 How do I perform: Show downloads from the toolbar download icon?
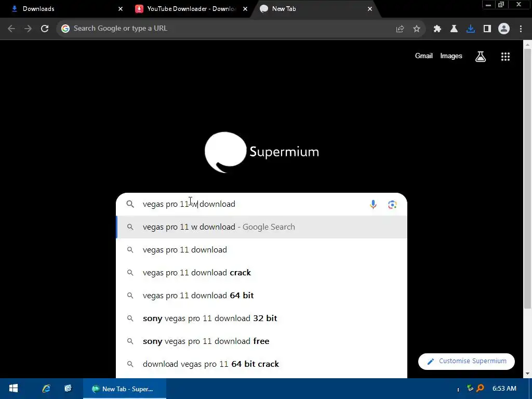point(471,29)
